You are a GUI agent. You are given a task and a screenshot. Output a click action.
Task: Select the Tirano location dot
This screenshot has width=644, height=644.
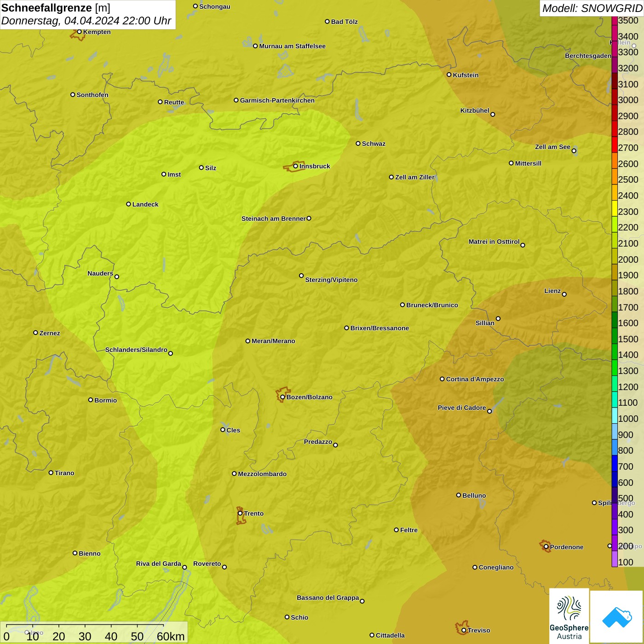click(51, 472)
